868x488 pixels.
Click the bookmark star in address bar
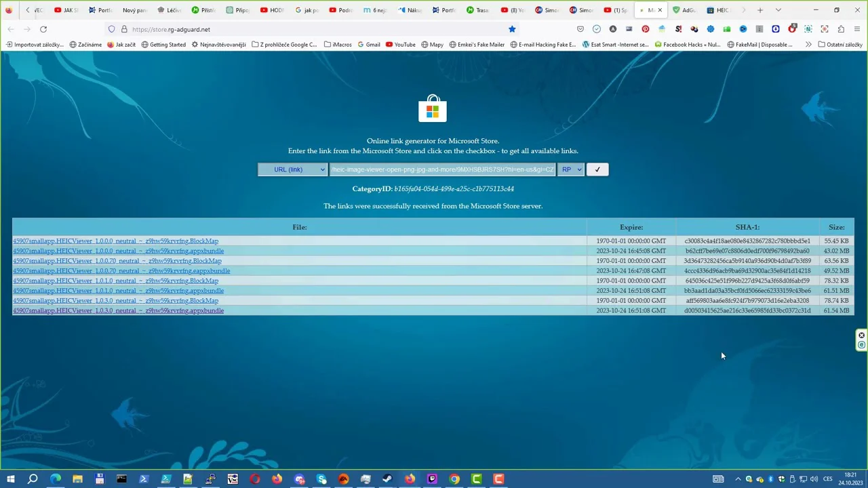point(512,29)
